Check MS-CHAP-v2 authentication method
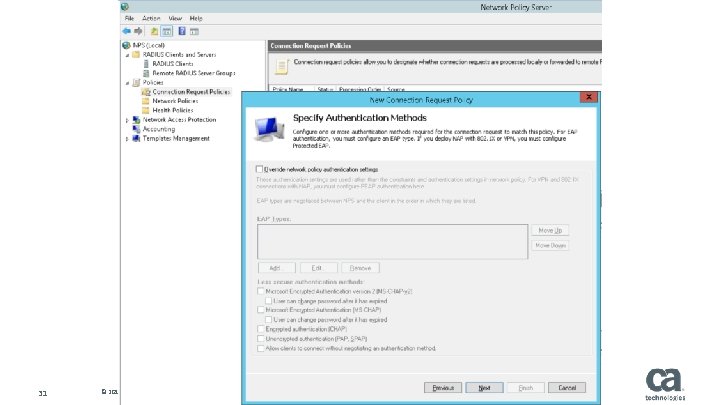This screenshot has height=405, width=720. [x=261, y=291]
